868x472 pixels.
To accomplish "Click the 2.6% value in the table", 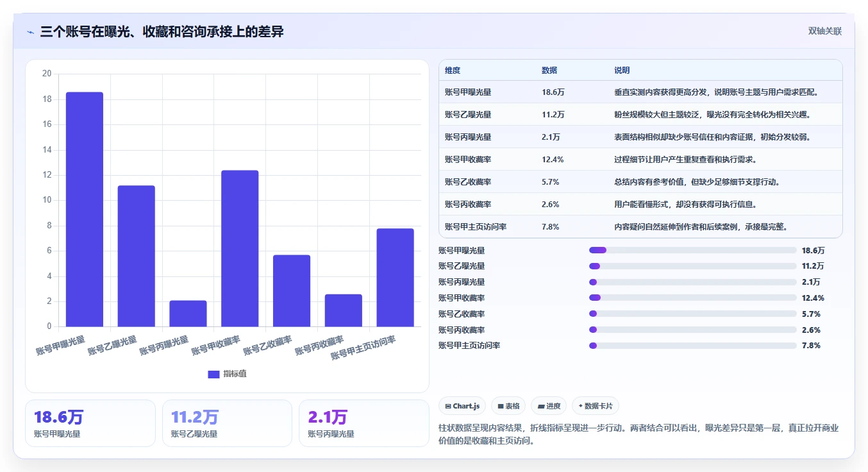I will [551, 205].
